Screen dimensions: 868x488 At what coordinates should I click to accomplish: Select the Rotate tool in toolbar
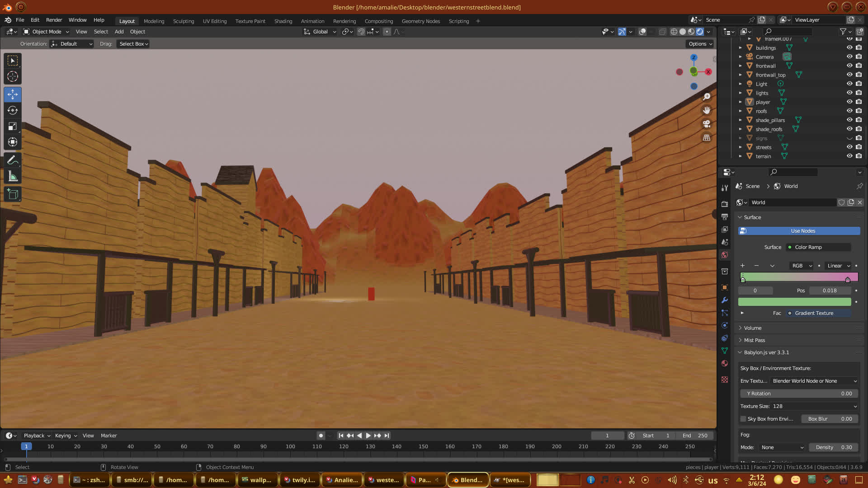tap(13, 111)
